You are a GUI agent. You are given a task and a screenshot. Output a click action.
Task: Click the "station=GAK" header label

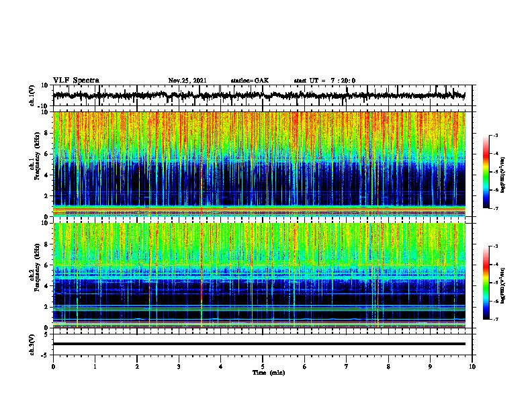pyautogui.click(x=250, y=81)
